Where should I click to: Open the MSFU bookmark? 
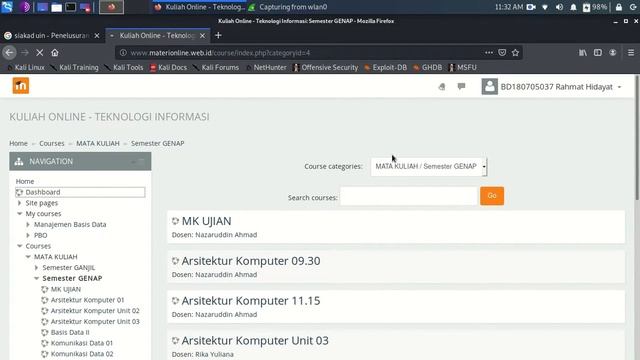point(462,67)
